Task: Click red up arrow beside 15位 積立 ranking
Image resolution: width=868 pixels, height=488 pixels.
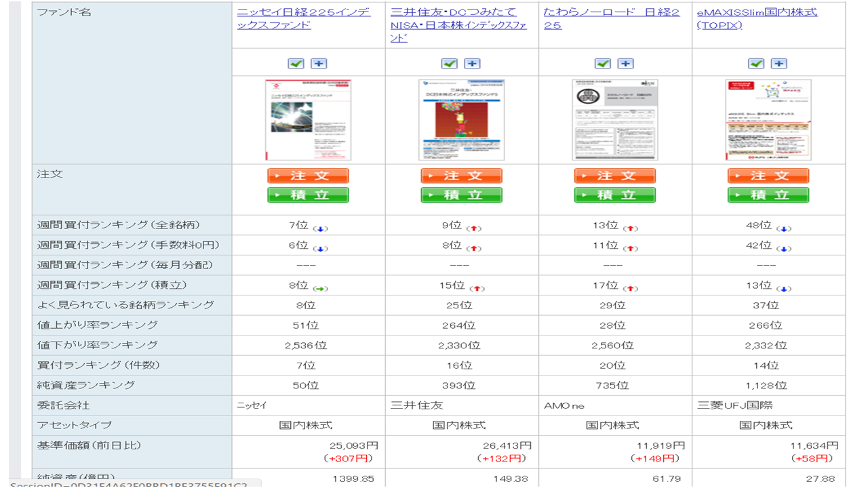Action: coord(477,288)
